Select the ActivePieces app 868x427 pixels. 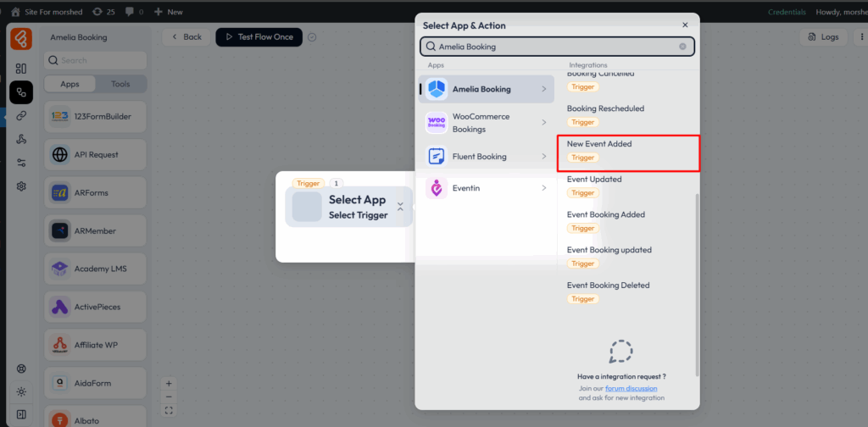coord(95,307)
